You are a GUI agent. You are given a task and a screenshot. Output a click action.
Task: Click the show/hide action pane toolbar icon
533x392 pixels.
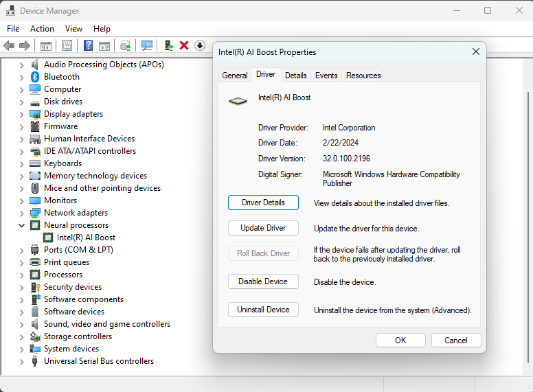(104, 45)
